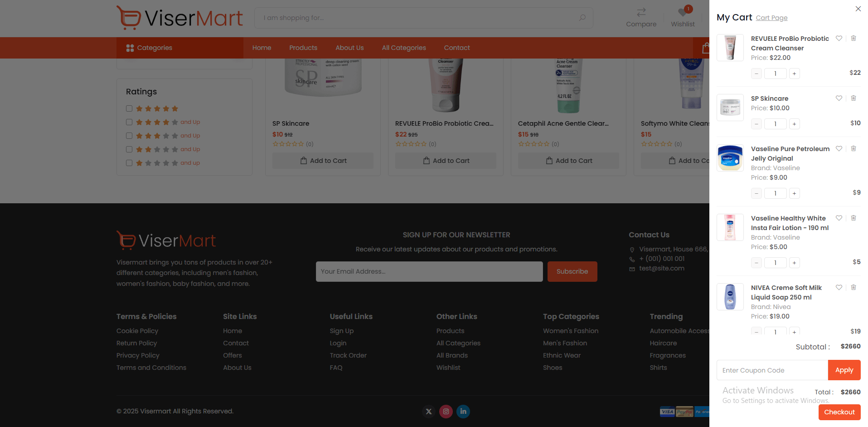Viewport: 868px width, 427px height.
Task: Wishlist the Vaseline Healthy White lotion
Action: click(x=839, y=218)
